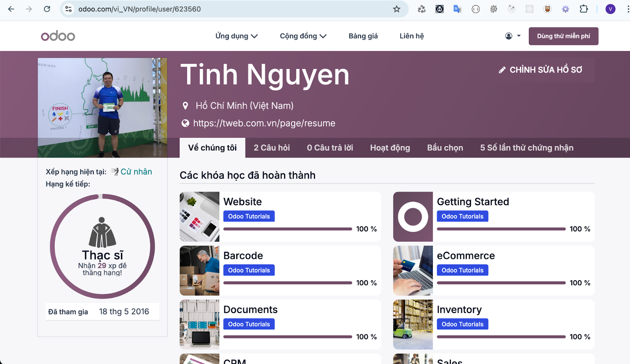Click the browser address bar URL

point(139,9)
